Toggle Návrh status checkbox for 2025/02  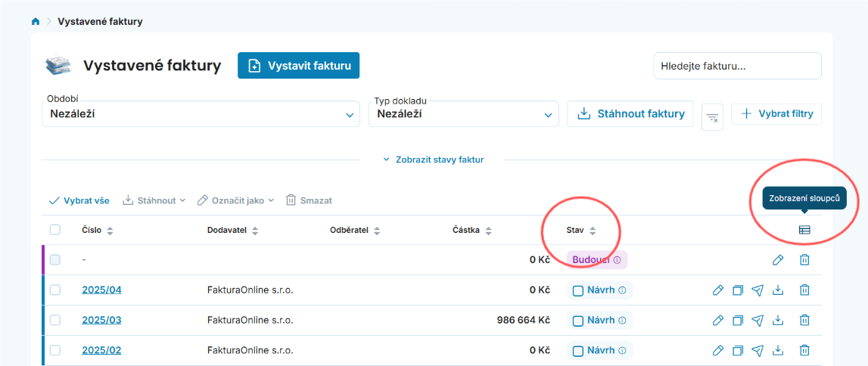578,351
